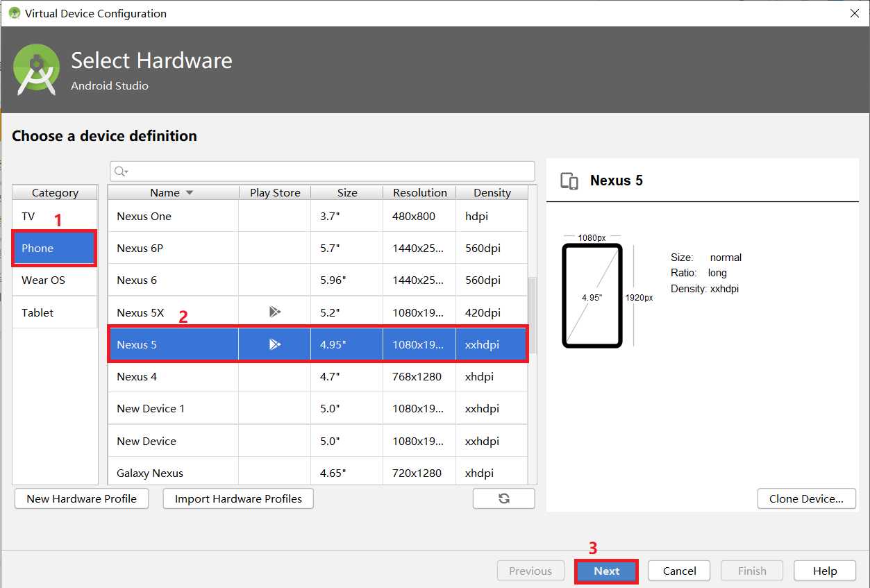This screenshot has height=588, width=870.
Task: Sort the table by the Name column header
Action: click(x=173, y=192)
